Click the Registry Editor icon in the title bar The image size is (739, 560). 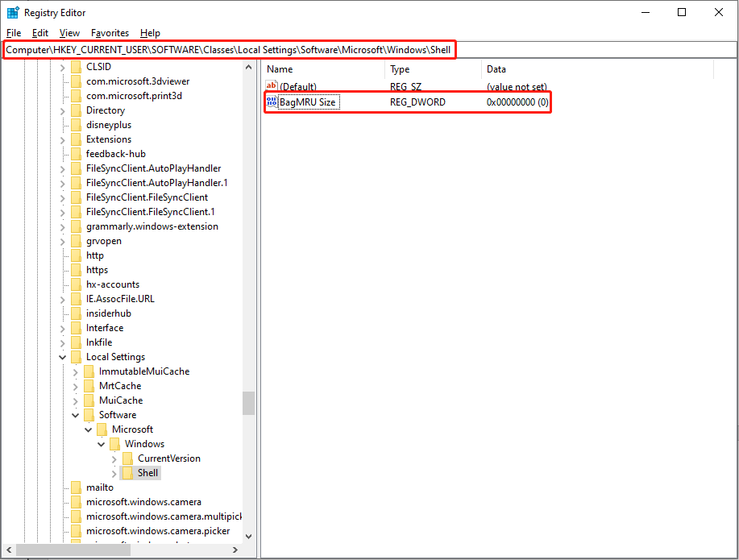coord(12,11)
